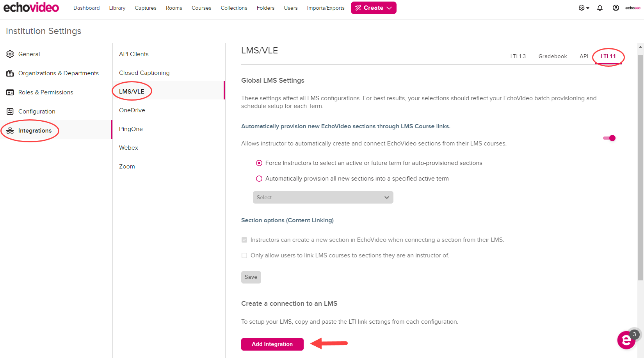Viewport: 644px width, 358px height.
Task: Click the Roles & Permissions card icon
Action: pos(10,92)
